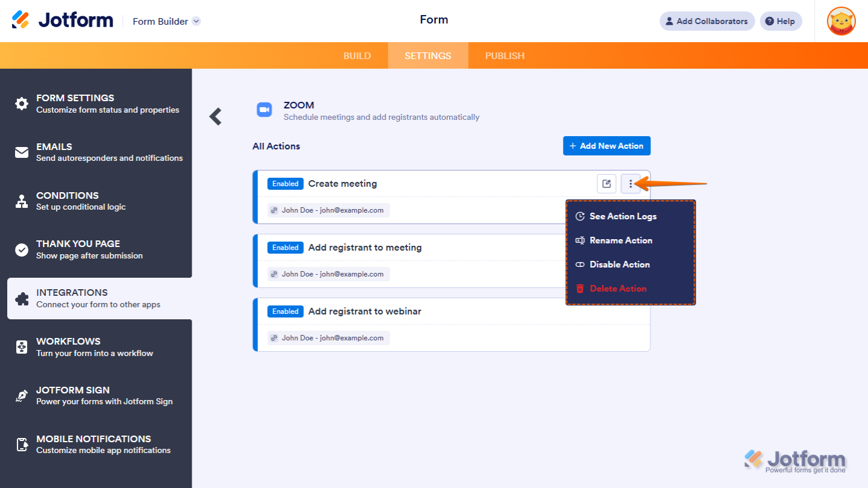Close the Create meeting three-dot menu
868x488 pixels.
pos(631,184)
